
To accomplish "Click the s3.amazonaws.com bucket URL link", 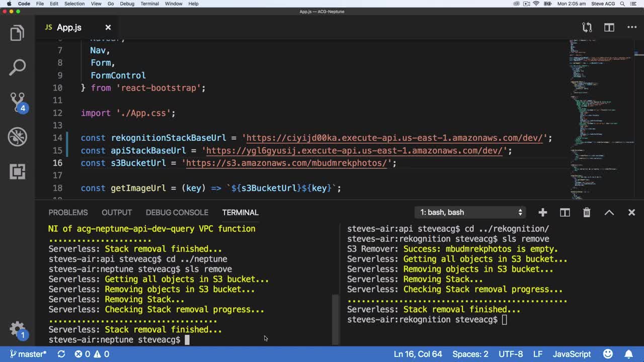I will pos(286,163).
